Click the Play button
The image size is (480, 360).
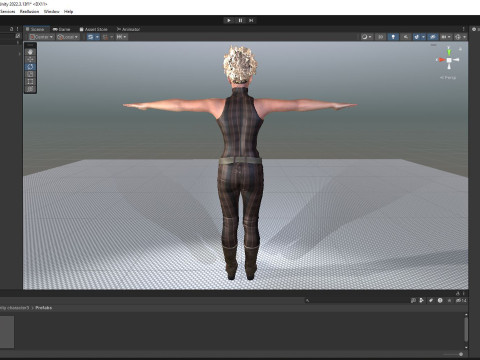click(229, 20)
